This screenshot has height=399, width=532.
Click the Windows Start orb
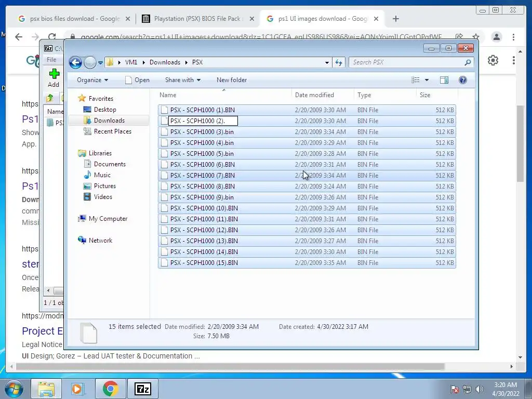14,389
